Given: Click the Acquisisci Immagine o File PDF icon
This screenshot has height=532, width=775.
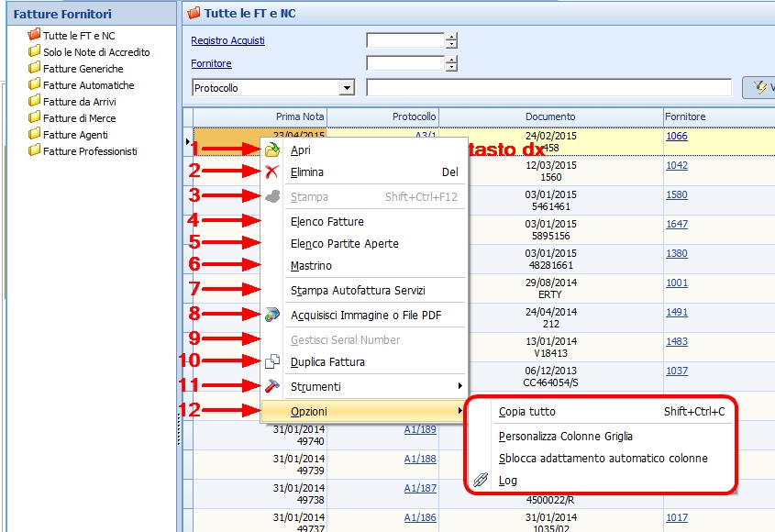Looking at the screenshot, I should point(272,316).
